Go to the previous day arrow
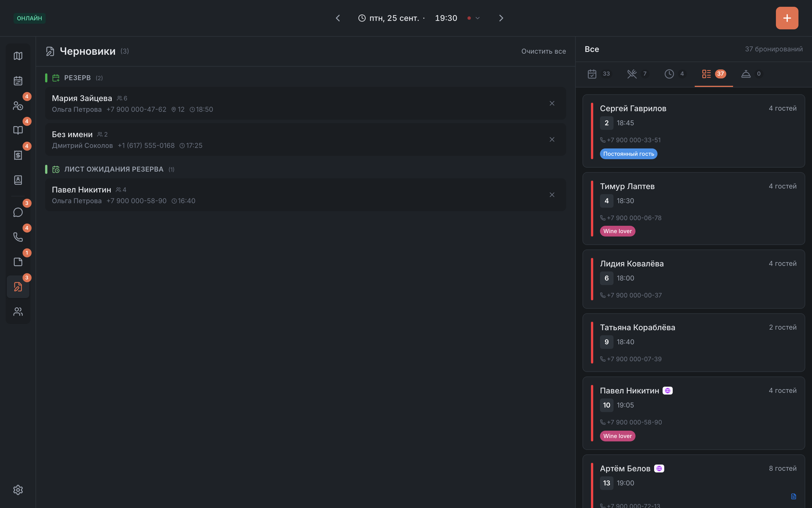812x508 pixels. click(338, 18)
